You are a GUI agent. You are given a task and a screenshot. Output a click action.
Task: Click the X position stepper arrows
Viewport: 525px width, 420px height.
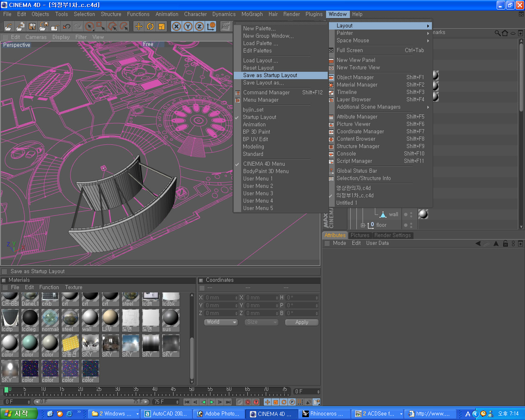point(236,298)
